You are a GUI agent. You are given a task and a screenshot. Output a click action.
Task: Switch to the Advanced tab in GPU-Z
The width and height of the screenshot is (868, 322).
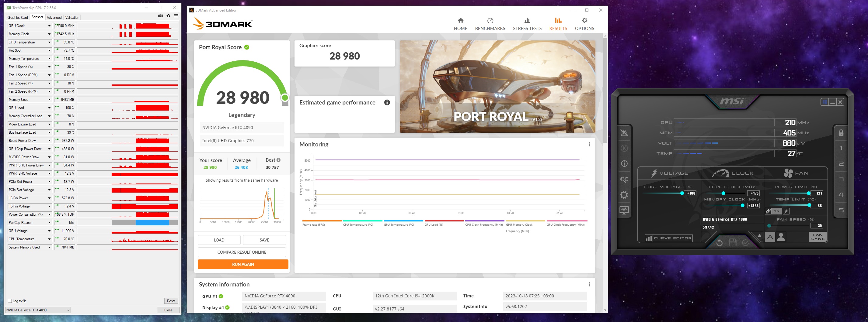pos(54,18)
